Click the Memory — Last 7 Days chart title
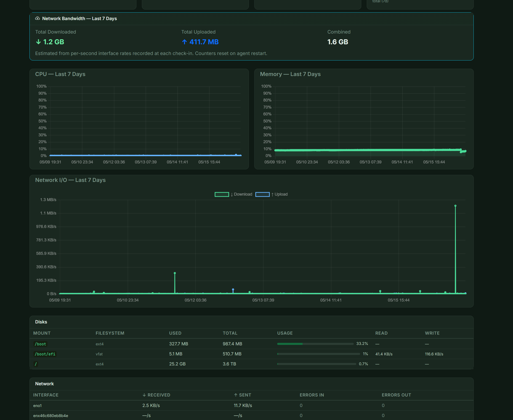The image size is (513, 420). click(290, 74)
